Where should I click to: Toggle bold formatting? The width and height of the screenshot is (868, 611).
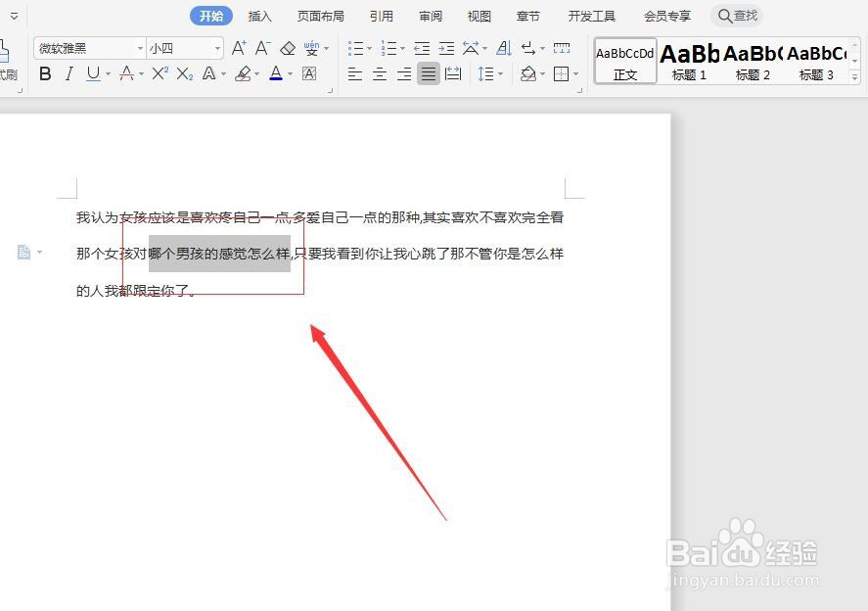(x=45, y=72)
